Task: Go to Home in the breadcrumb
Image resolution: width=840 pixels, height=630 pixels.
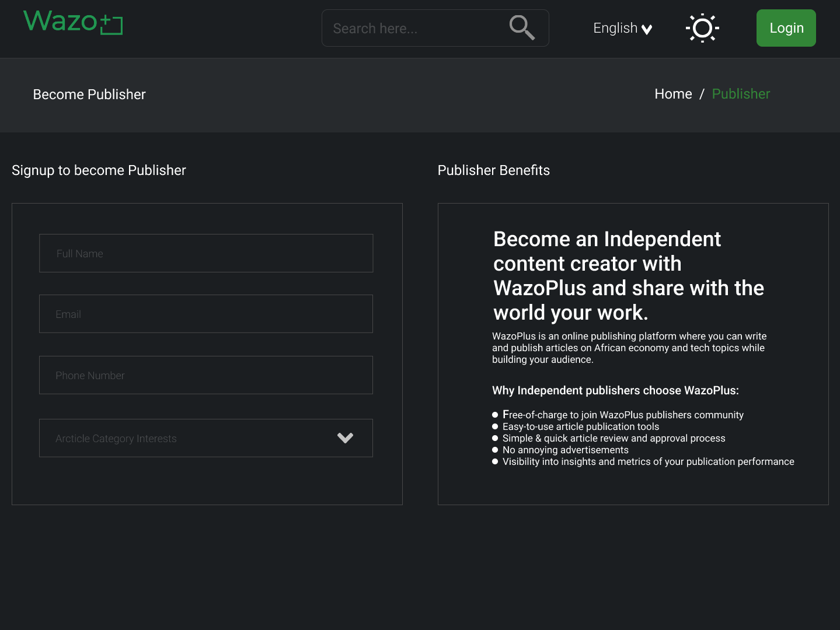Action: click(x=673, y=94)
